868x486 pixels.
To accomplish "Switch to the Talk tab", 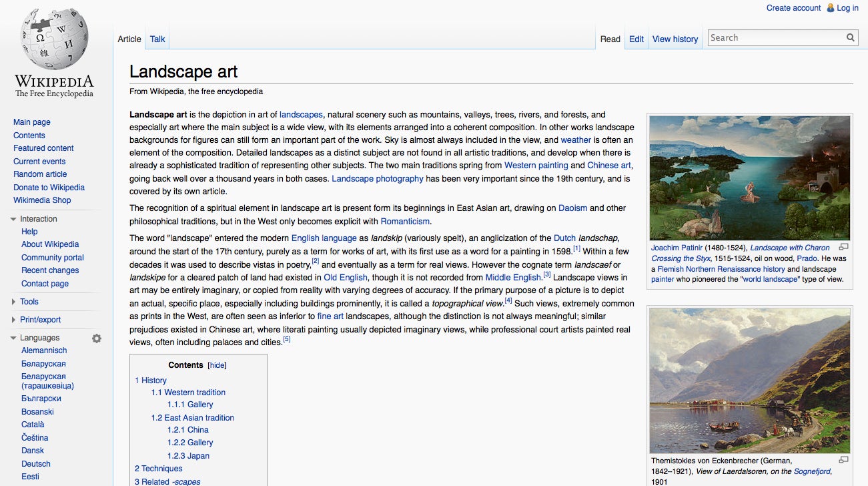I will pos(157,39).
